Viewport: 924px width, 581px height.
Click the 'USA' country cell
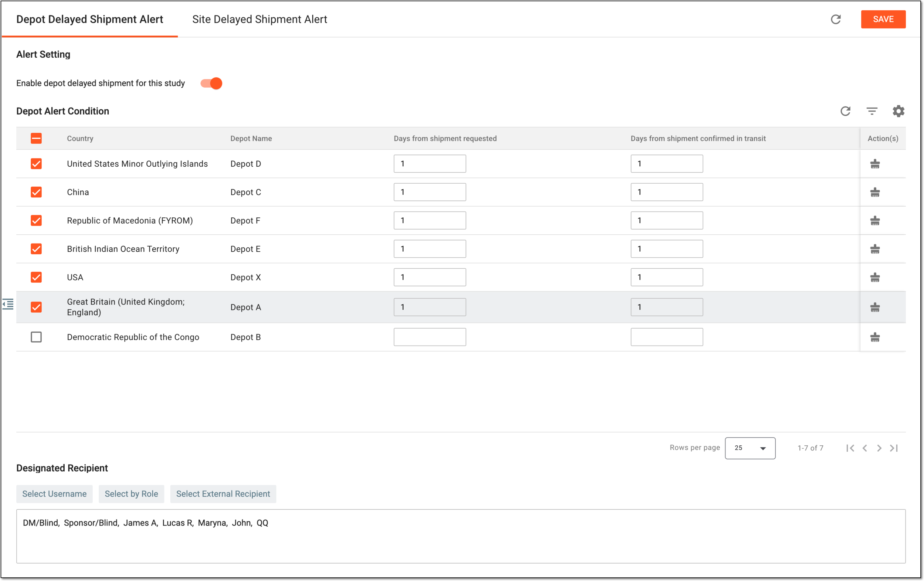(x=75, y=278)
